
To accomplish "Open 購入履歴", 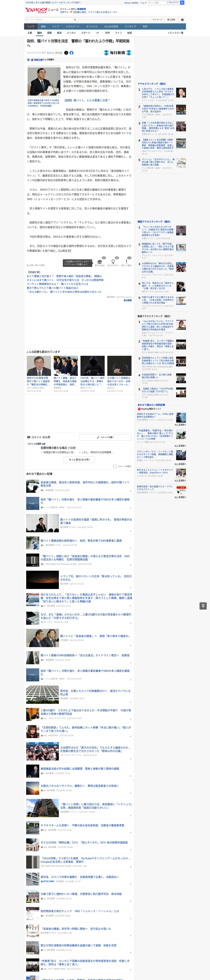I will (171, 20).
